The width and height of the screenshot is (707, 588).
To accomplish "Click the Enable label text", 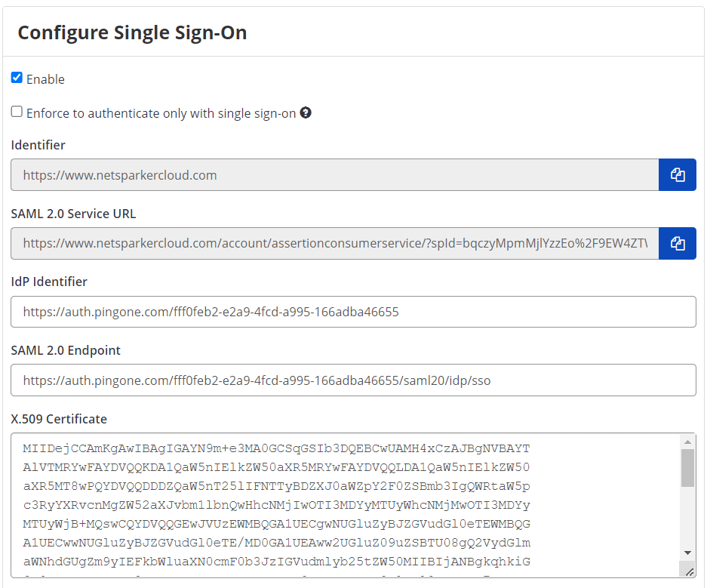I will pos(47,79).
